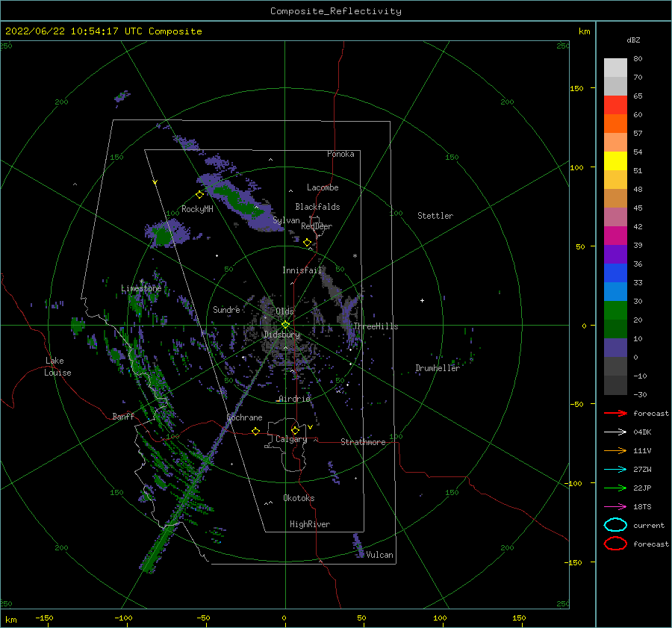The image size is (672, 628).
Task: Click the red forecast ellipse icon
Action: pos(615,544)
